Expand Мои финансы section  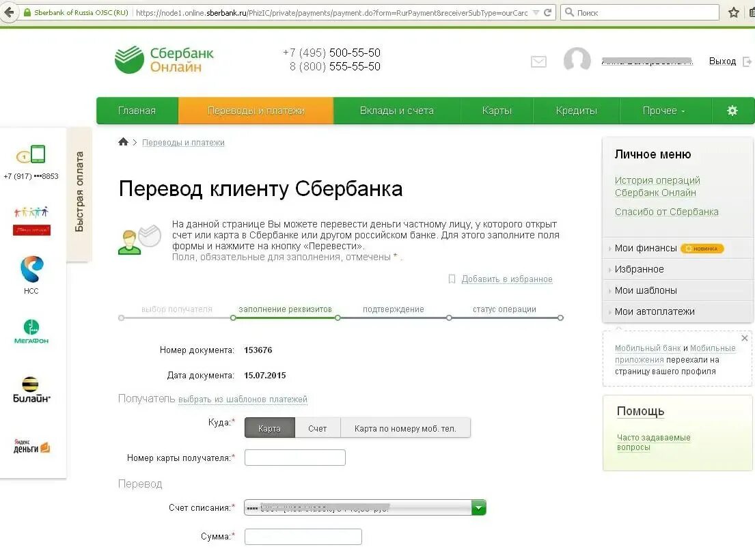(x=646, y=249)
